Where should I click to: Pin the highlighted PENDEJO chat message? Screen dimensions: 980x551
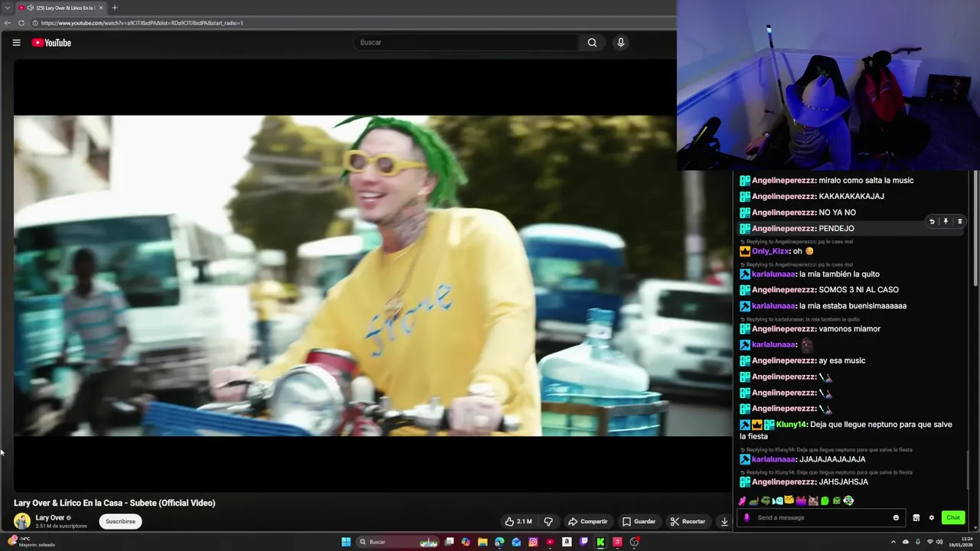click(946, 221)
